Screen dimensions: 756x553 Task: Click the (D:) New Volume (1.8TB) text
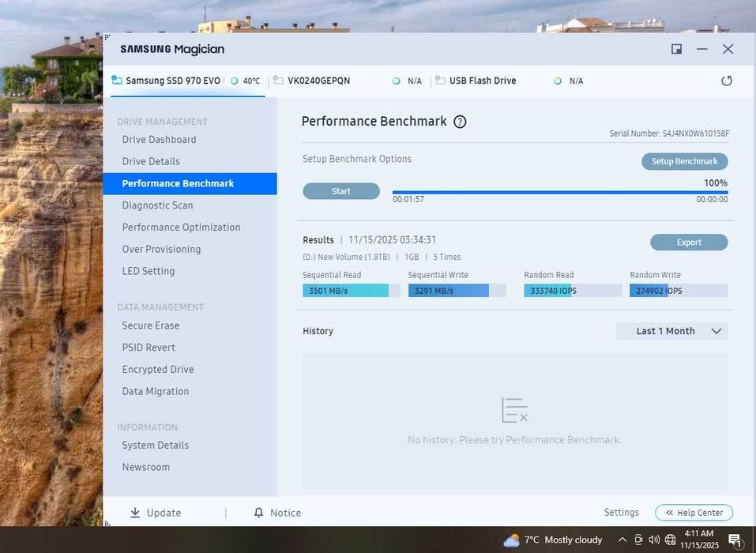(346, 257)
